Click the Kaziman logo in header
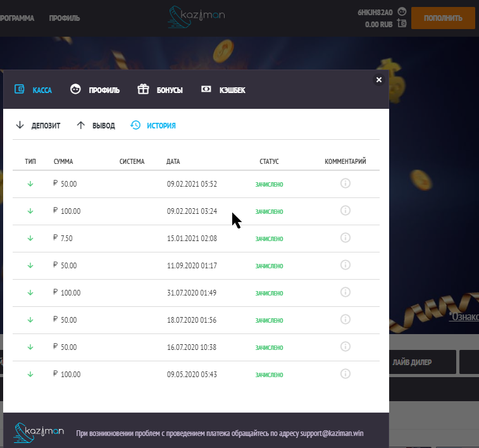The height and width of the screenshot is (448, 479). tap(196, 17)
